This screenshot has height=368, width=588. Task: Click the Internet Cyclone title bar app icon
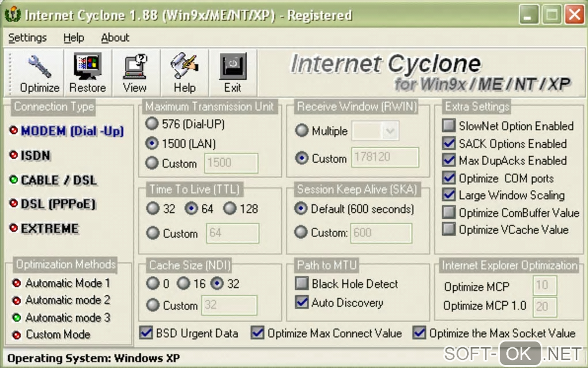pyautogui.click(x=12, y=14)
